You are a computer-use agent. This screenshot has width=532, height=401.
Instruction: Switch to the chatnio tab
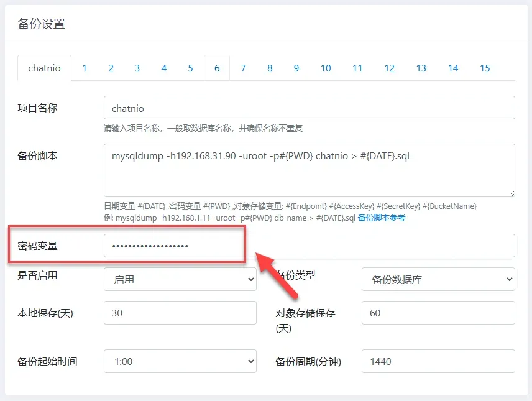point(45,68)
